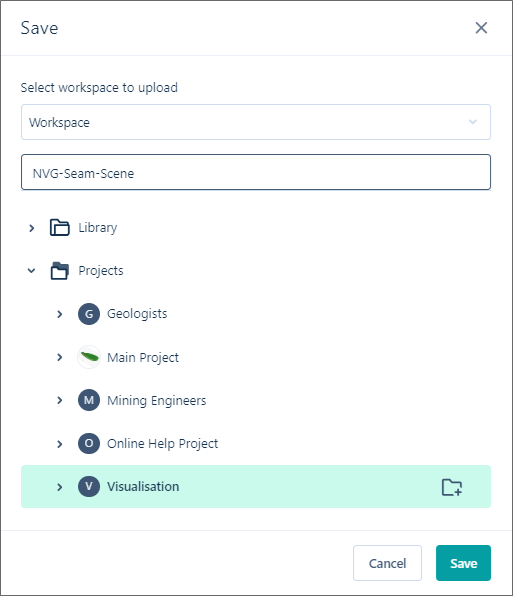Expand the Visualisation project chevron
Screen dimensions: 513x596
60,487
